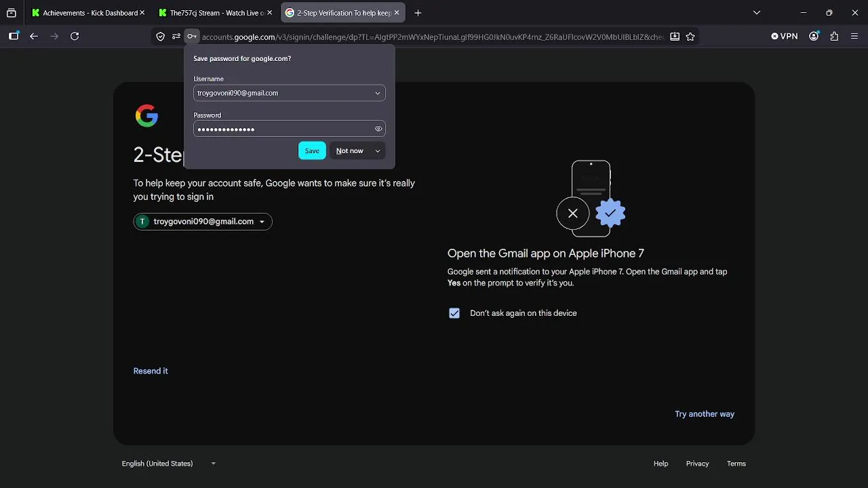Open the Privacy link
The width and height of the screenshot is (868, 488).
[x=697, y=464]
